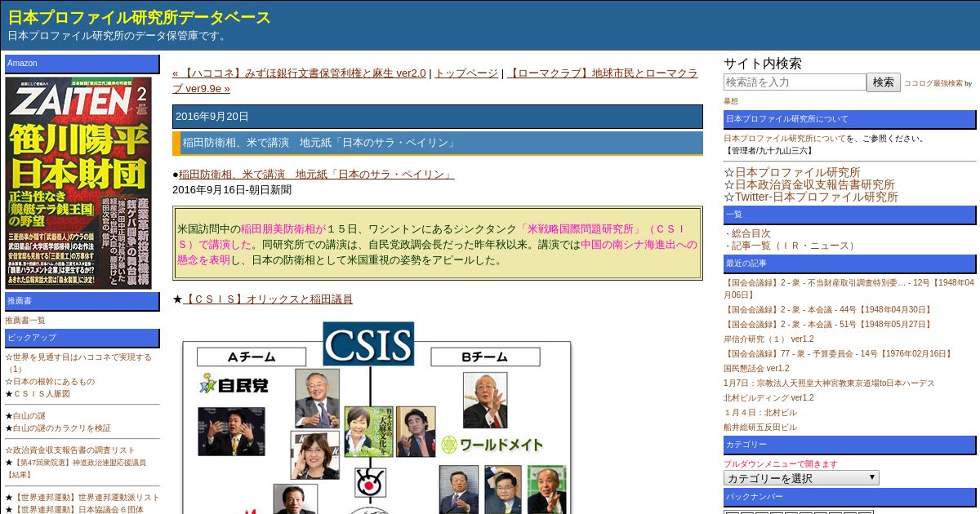Open 岸信介研究（１） ver1.2 article
This screenshot has width=980, height=514.
(768, 339)
